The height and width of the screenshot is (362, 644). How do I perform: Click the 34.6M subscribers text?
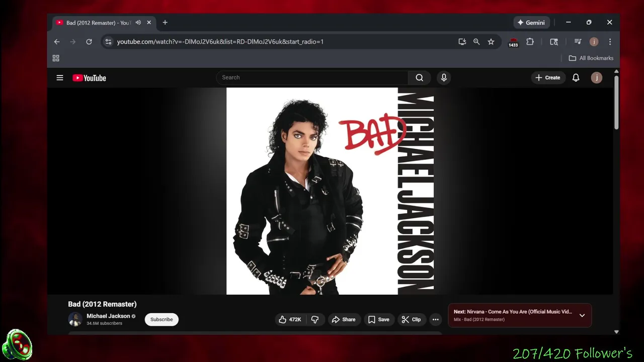coord(104,323)
